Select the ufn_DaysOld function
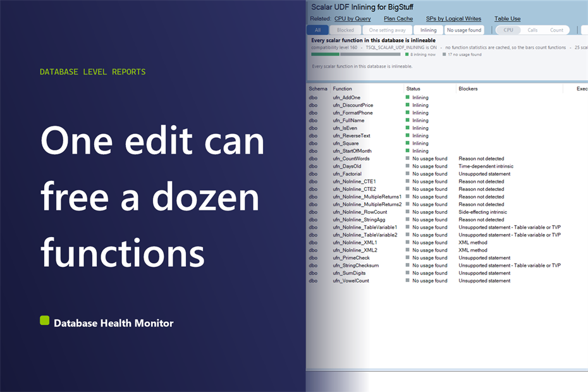The height and width of the screenshot is (392, 588). (x=347, y=166)
